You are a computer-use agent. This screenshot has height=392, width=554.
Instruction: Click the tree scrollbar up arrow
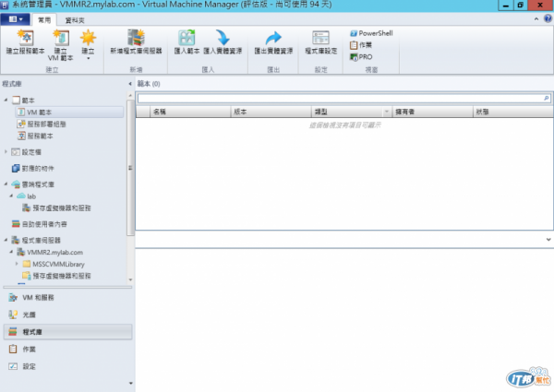coord(130,96)
